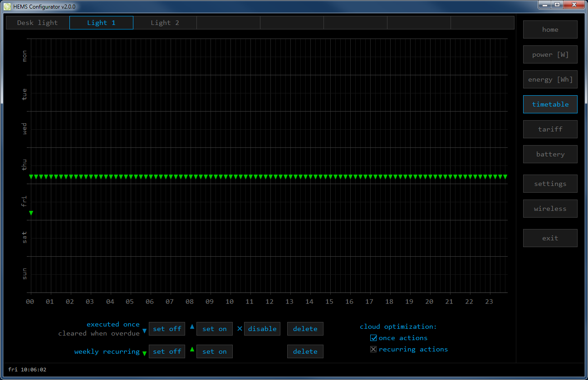
Task: Click the blue X disable icon
Action: 240,329
